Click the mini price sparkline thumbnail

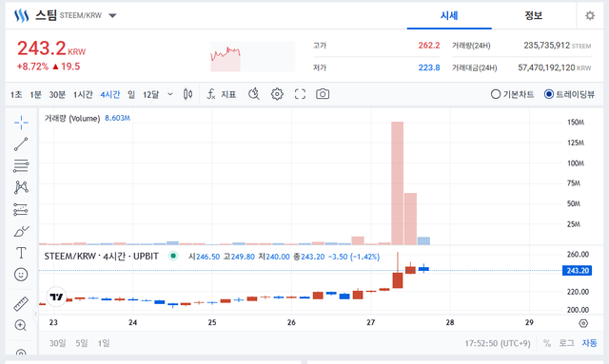click(x=253, y=57)
